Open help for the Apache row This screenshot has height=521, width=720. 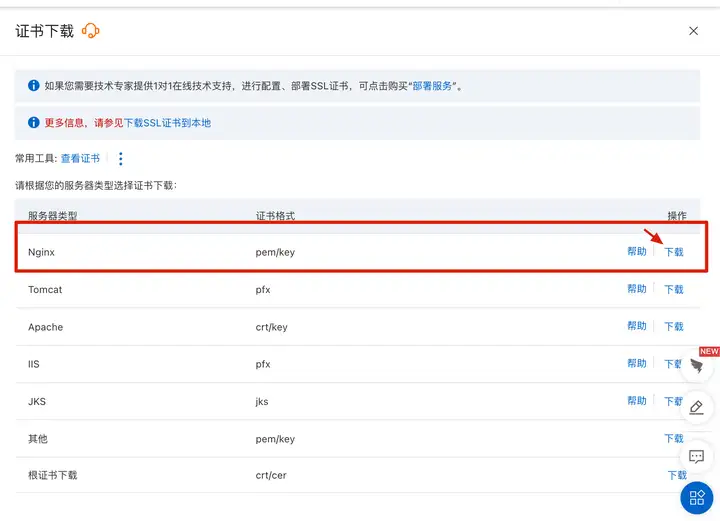[x=636, y=327]
